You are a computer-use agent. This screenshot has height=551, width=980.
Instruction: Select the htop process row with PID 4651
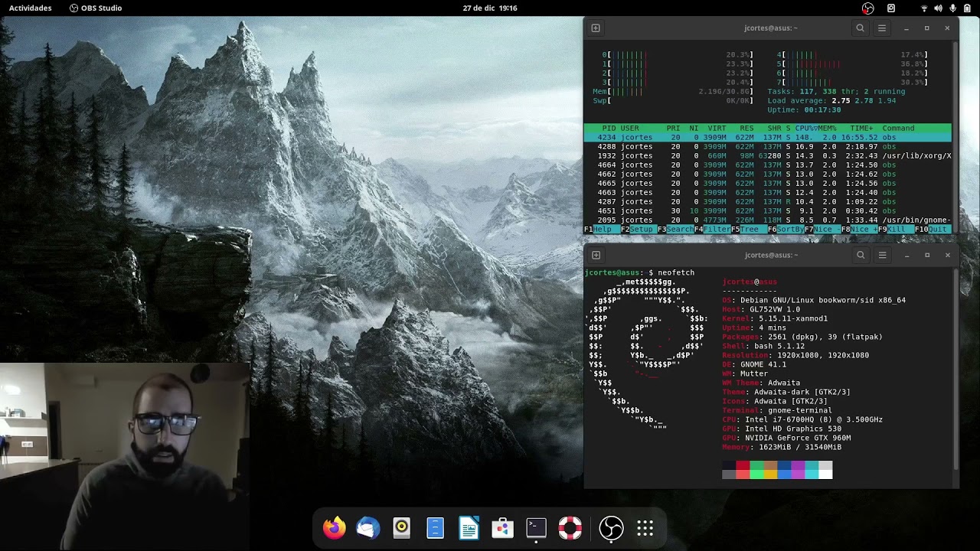(768, 210)
